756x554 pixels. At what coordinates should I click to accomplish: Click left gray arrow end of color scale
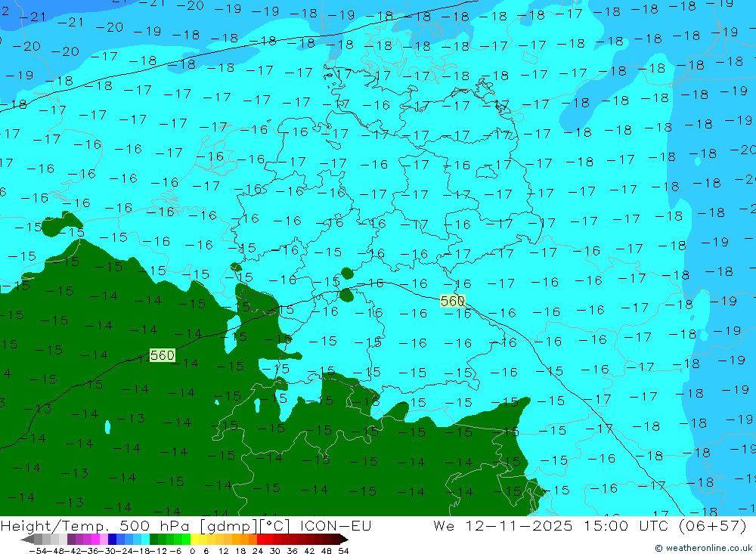point(27,540)
